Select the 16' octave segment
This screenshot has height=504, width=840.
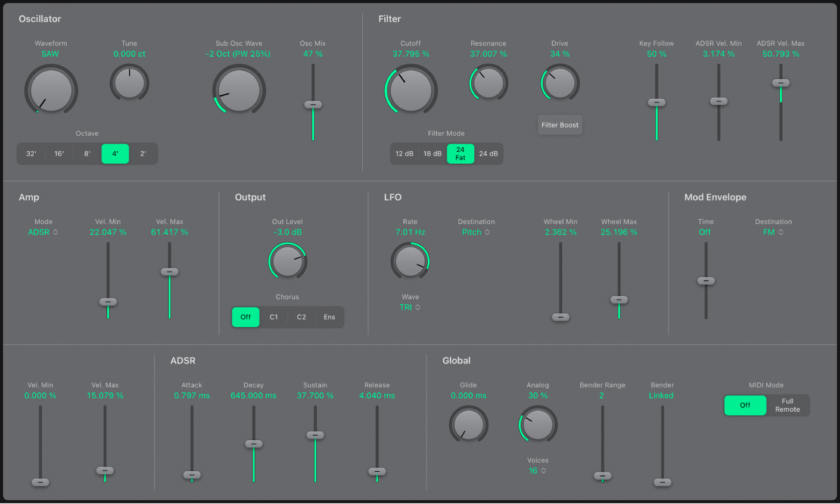click(x=60, y=154)
